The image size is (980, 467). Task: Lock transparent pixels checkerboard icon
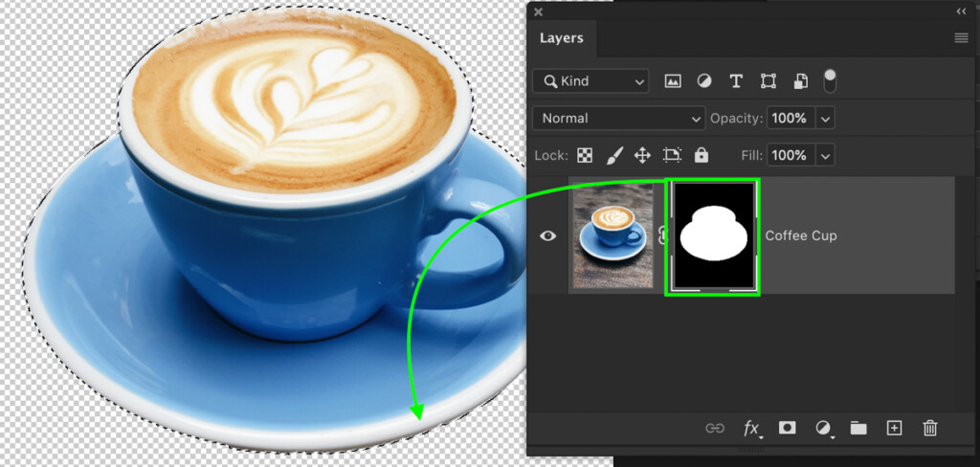click(x=585, y=155)
